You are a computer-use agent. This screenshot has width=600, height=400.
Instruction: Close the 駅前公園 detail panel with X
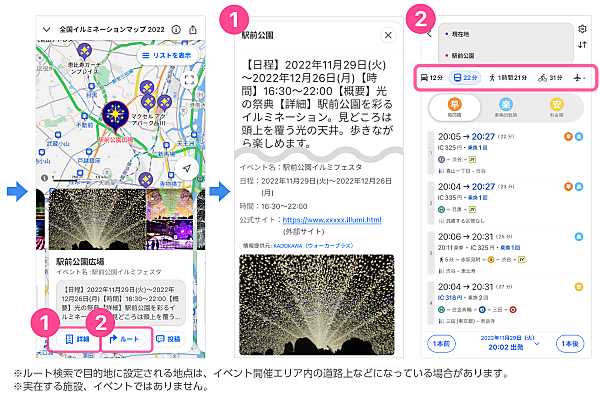point(388,35)
